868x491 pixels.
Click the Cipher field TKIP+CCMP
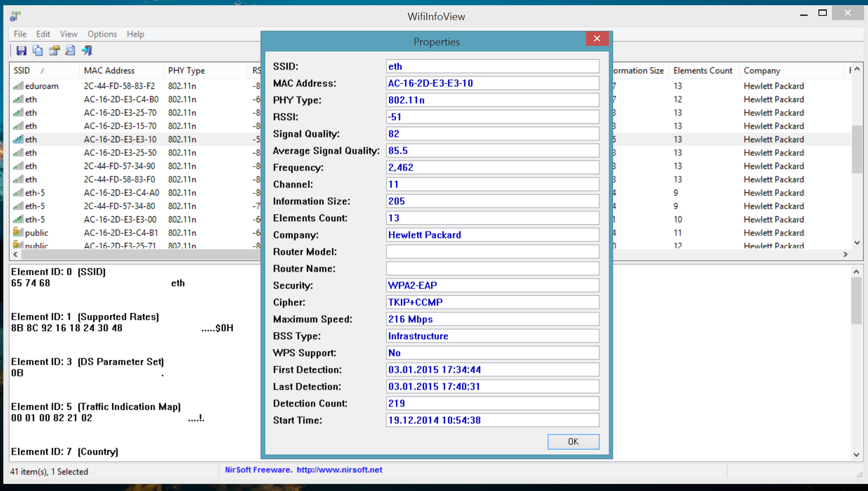493,302
